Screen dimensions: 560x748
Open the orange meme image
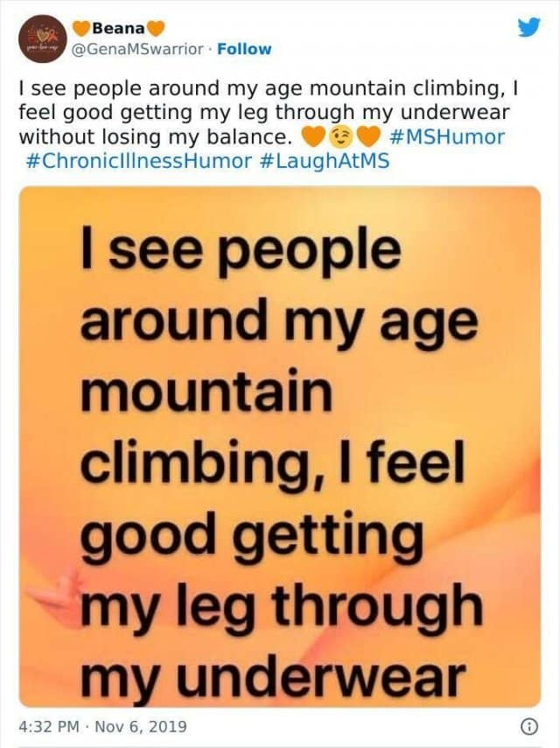(x=280, y=446)
